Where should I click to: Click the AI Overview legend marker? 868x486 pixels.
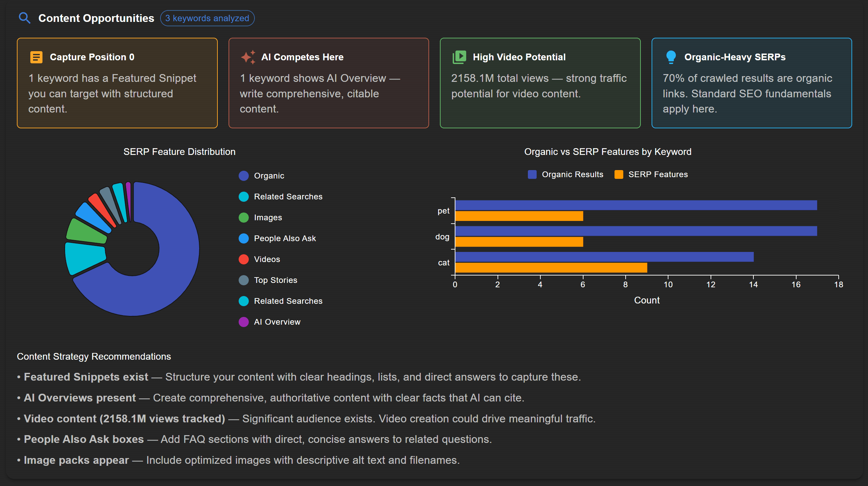[243, 322]
